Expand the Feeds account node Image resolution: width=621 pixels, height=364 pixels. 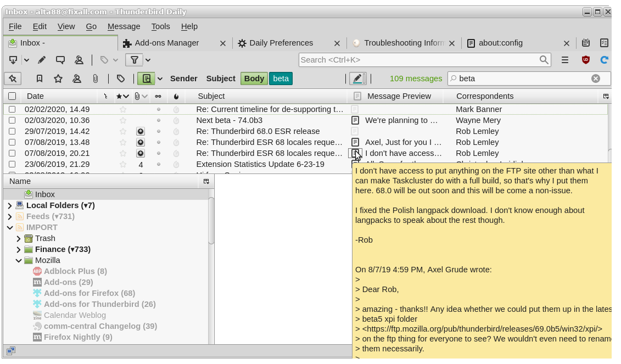(10, 217)
